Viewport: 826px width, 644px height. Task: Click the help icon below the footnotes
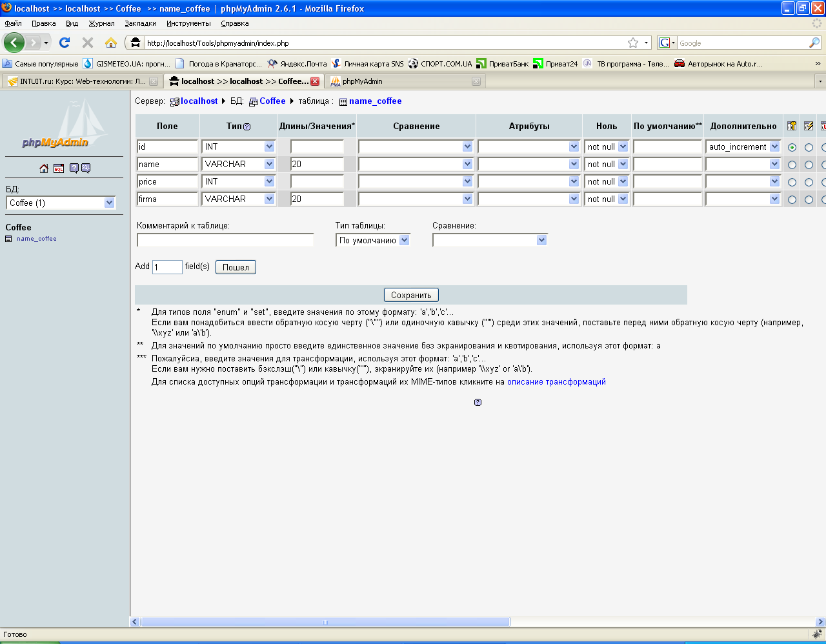click(x=478, y=402)
